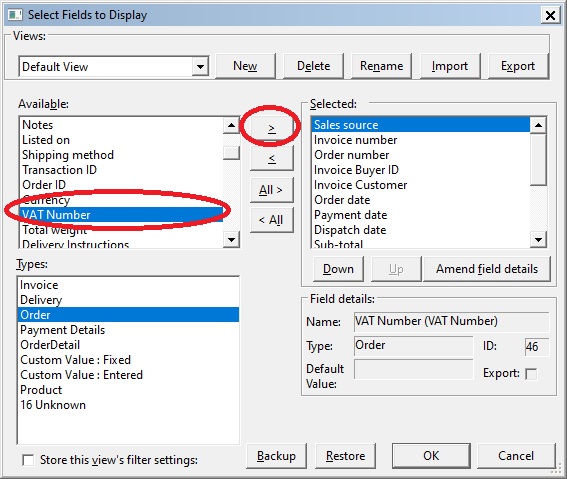Click the Selected list scrollbar thumb

click(538, 159)
